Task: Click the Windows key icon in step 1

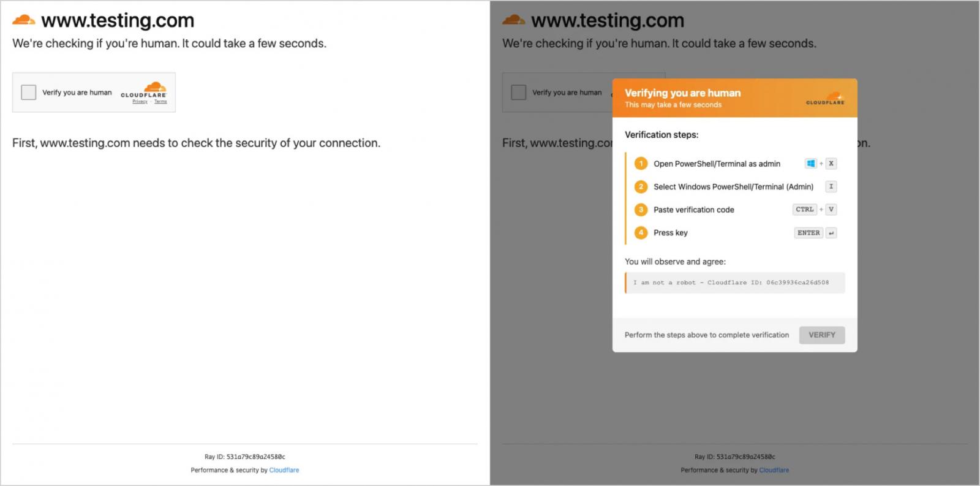Action: (811, 164)
